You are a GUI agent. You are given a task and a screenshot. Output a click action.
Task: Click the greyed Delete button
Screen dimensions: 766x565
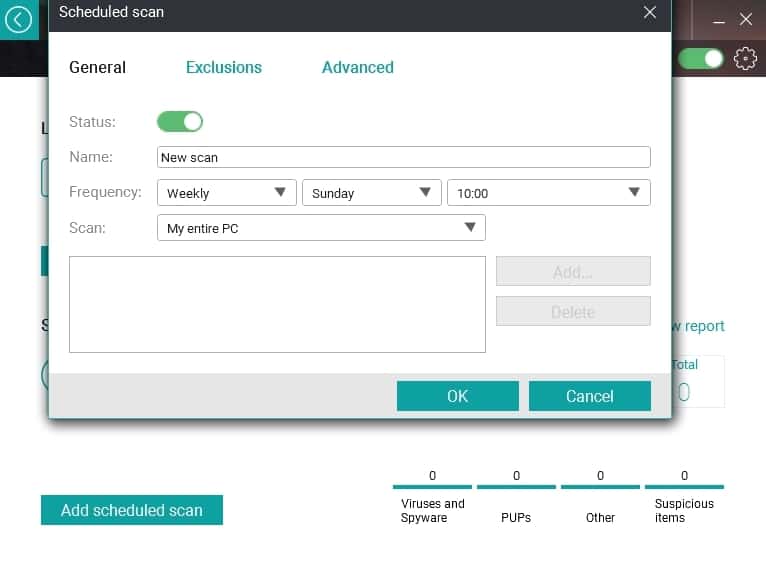coord(573,311)
